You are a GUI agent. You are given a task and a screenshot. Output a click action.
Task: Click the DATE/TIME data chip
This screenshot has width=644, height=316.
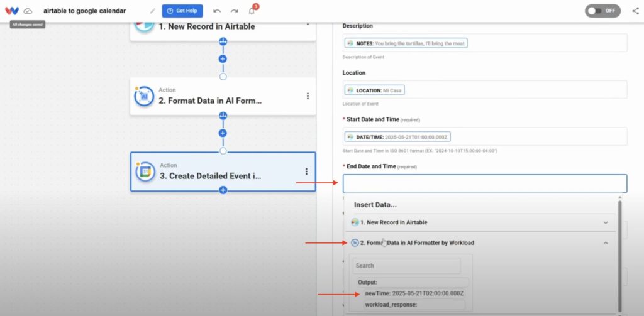[397, 137]
